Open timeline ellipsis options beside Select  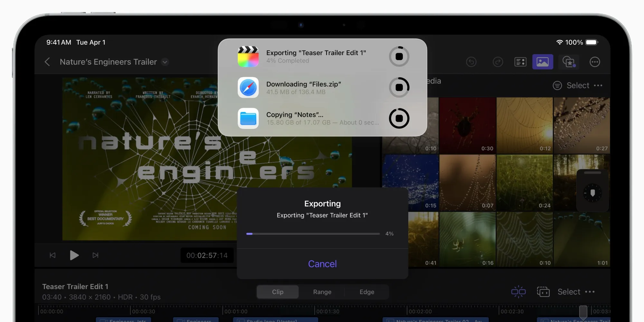pos(590,292)
